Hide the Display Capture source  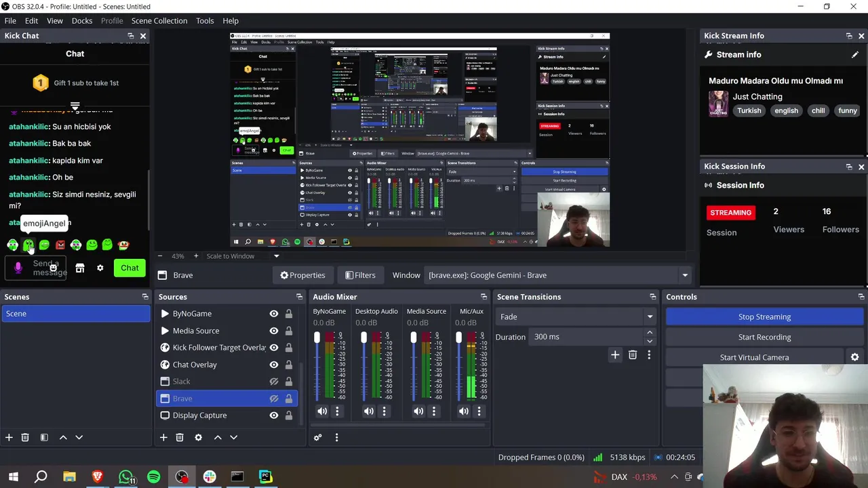point(274,415)
